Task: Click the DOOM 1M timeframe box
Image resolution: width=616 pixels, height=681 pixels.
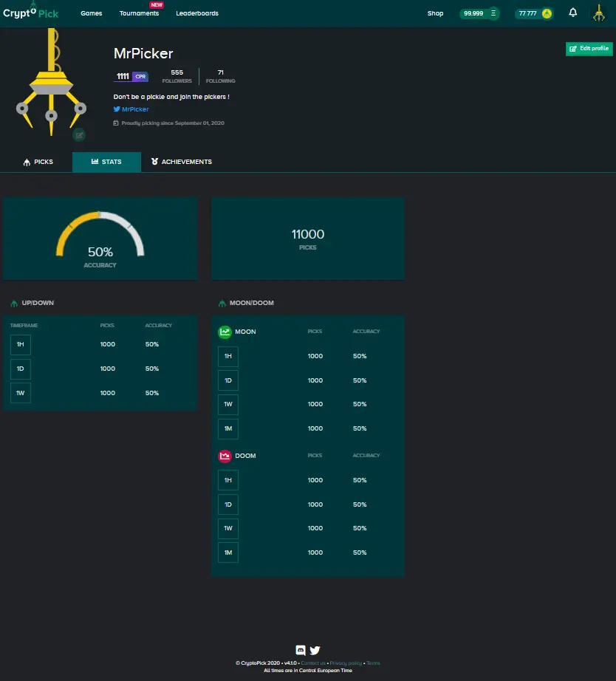Action: (228, 553)
